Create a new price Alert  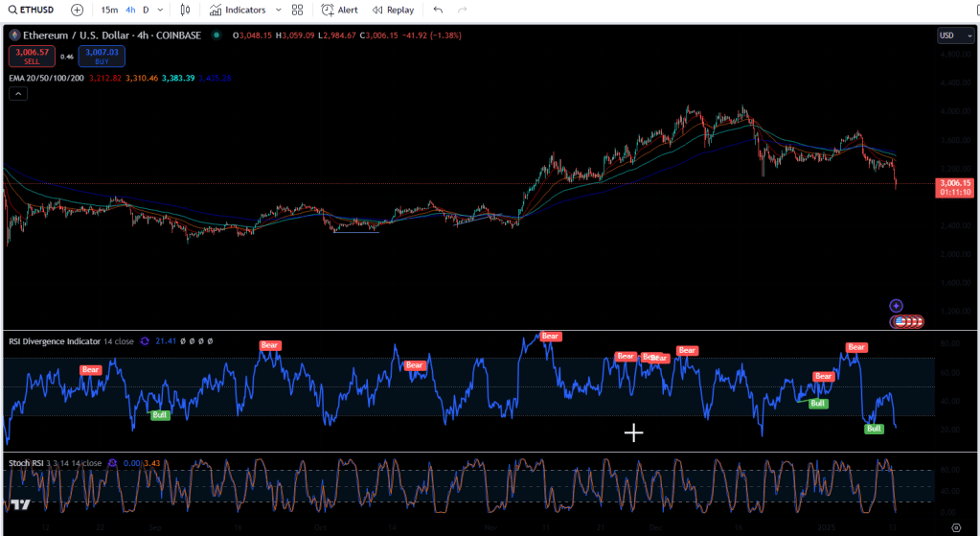click(x=339, y=10)
